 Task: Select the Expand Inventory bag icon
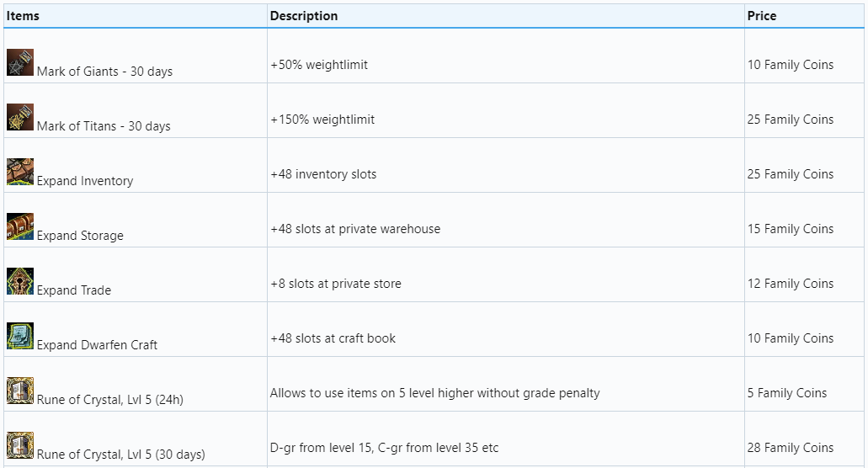point(20,172)
